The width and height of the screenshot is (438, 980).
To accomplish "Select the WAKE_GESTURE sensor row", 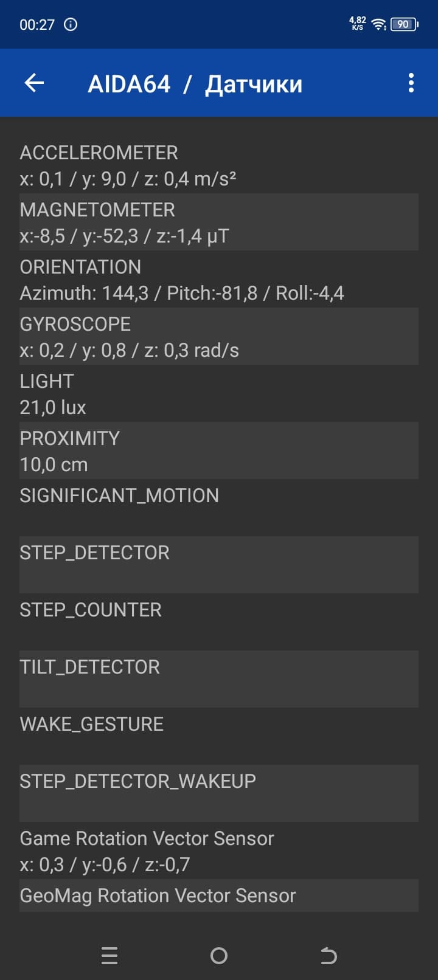I will coord(219,736).
